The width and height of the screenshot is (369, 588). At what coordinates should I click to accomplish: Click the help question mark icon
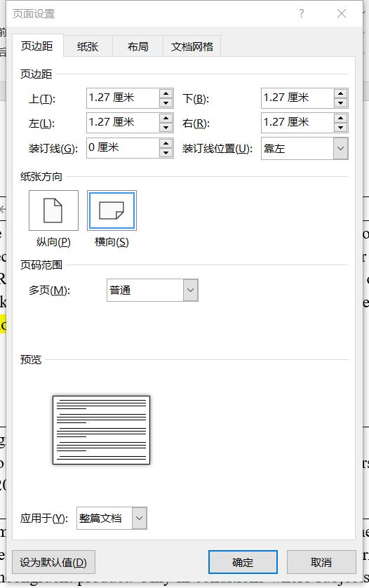[x=301, y=13]
